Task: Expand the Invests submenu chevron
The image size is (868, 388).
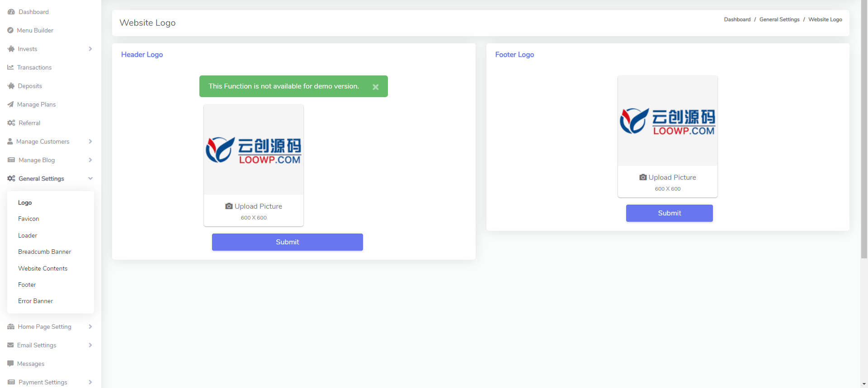Action: tap(90, 49)
